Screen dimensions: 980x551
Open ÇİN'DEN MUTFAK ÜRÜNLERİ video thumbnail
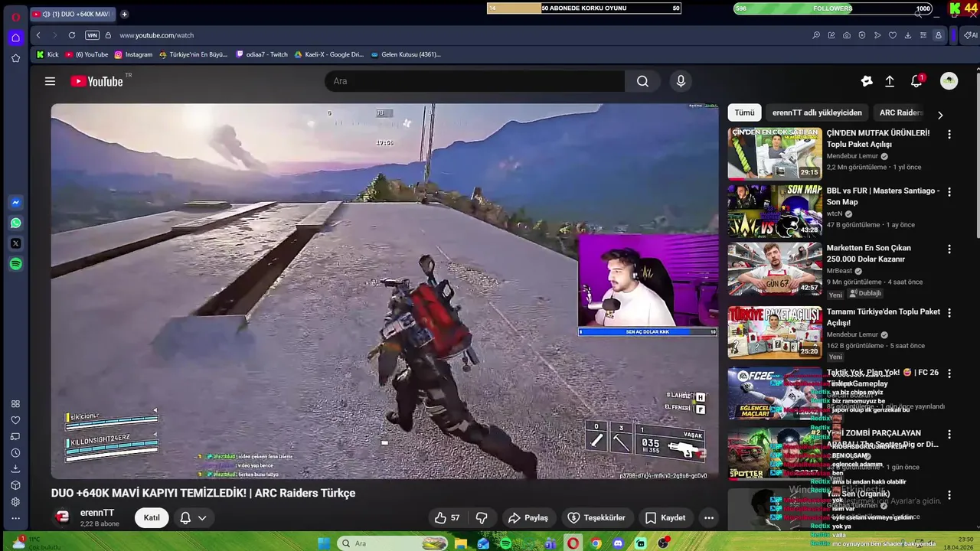[775, 153]
